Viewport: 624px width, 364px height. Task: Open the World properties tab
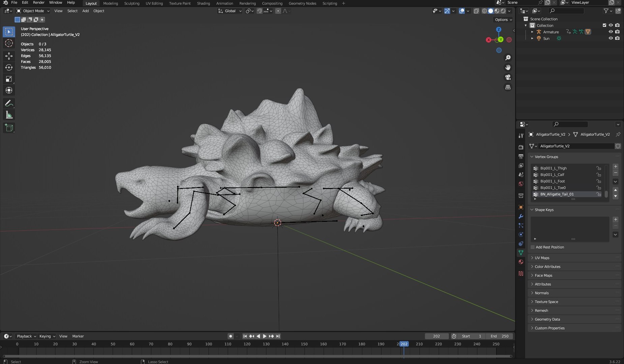point(521,184)
